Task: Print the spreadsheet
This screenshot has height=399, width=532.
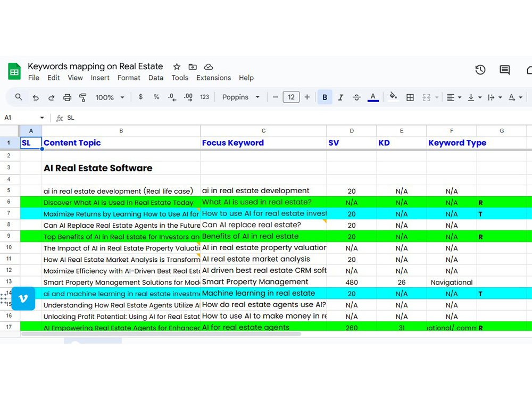Action: (67, 98)
